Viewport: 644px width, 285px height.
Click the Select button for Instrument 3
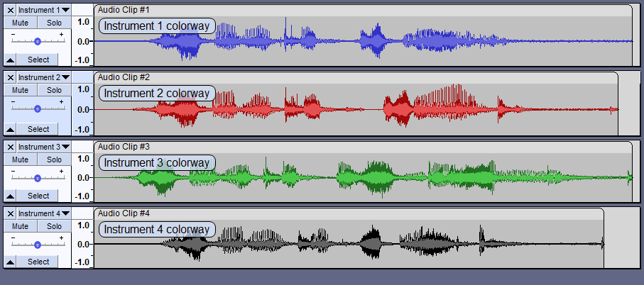(38, 196)
